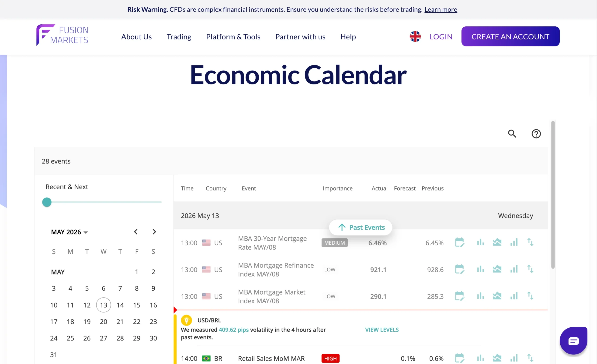This screenshot has height=364, width=597.
Task: Click the MEDIUM importance badge
Action: [334, 243]
